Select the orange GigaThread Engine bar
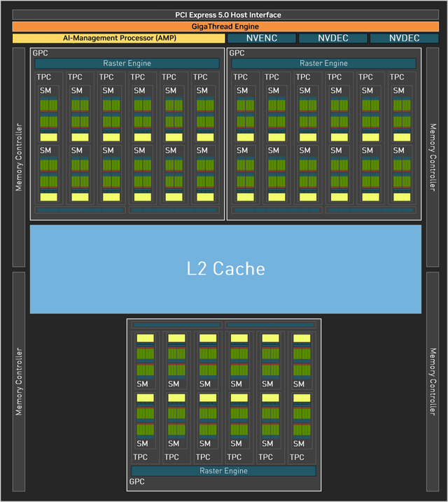448x502 pixels. point(225,26)
